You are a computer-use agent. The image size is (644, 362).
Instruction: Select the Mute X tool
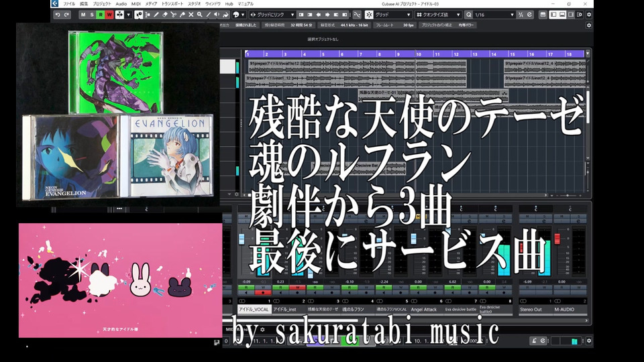pos(191,15)
